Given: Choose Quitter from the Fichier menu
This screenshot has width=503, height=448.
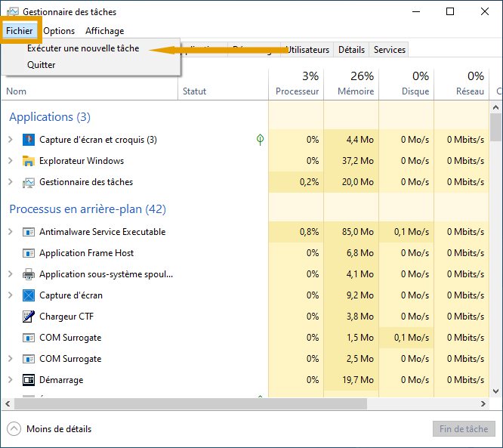Looking at the screenshot, I should (x=42, y=65).
